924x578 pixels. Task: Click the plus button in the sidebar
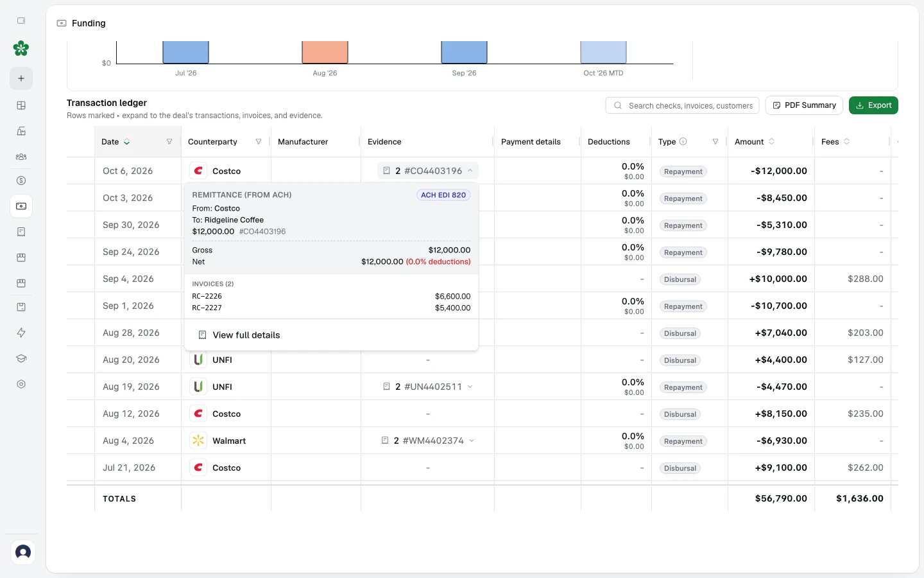click(21, 78)
